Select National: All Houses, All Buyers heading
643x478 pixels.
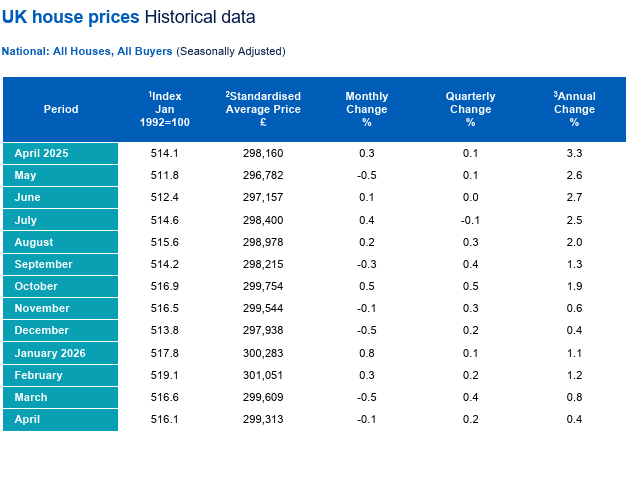[x=87, y=51]
